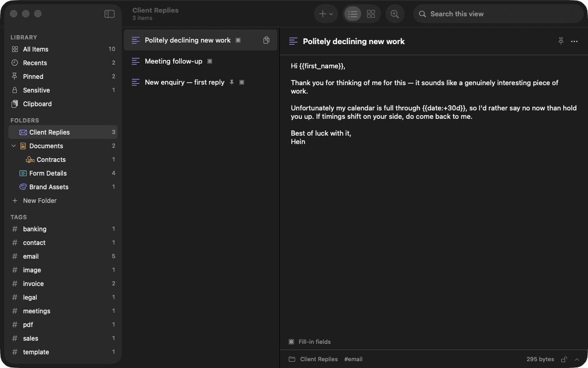Filter by the banking tag
The height and width of the screenshot is (368, 588).
pyautogui.click(x=63, y=229)
